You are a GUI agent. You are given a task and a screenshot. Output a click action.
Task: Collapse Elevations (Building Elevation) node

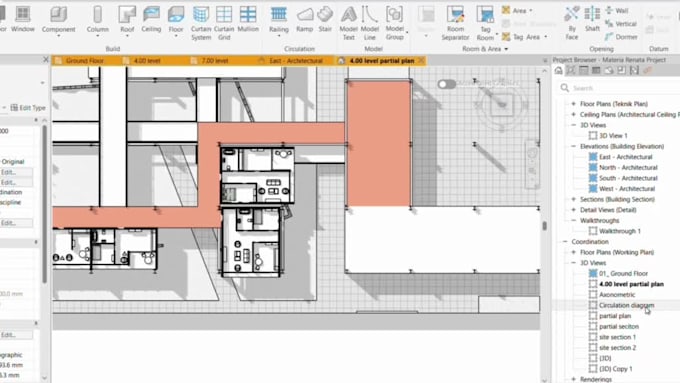click(x=574, y=146)
